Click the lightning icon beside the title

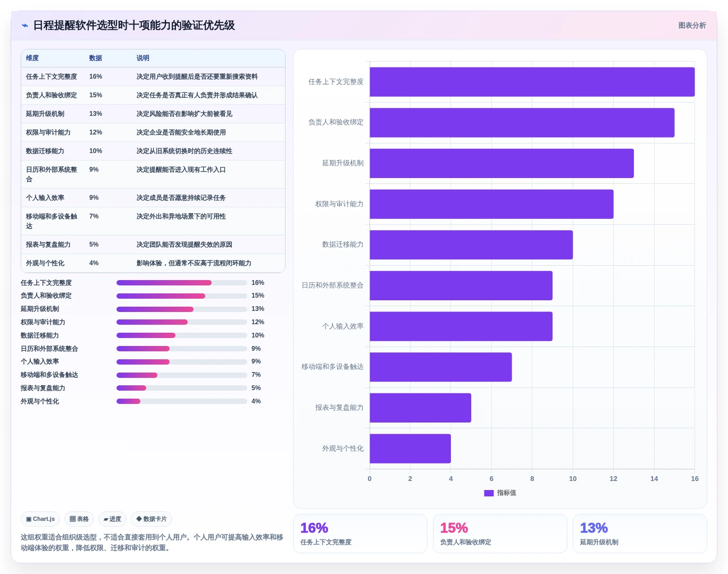25,26
